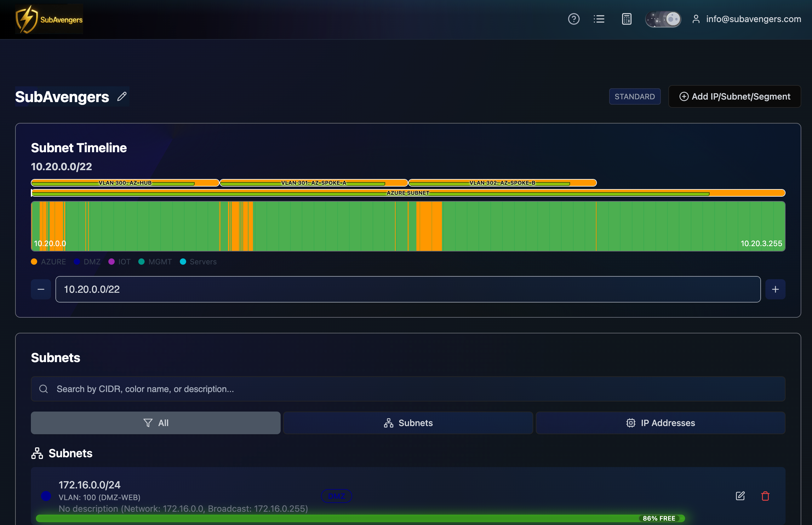Open the subnet calculator icon
Viewport: 812px width, 525px height.
(x=626, y=19)
